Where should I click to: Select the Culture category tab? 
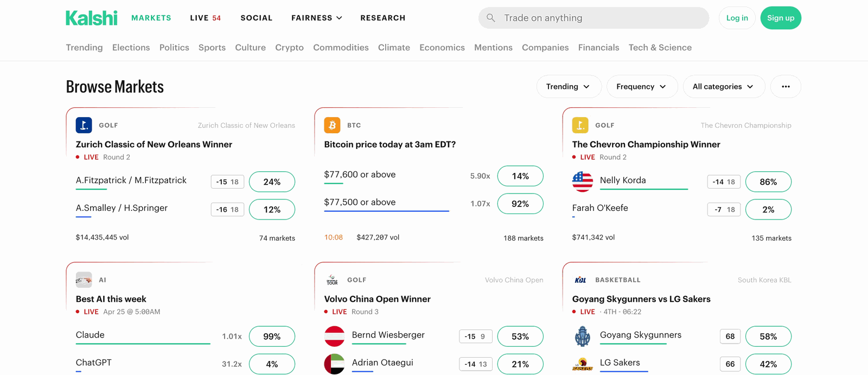pyautogui.click(x=250, y=48)
